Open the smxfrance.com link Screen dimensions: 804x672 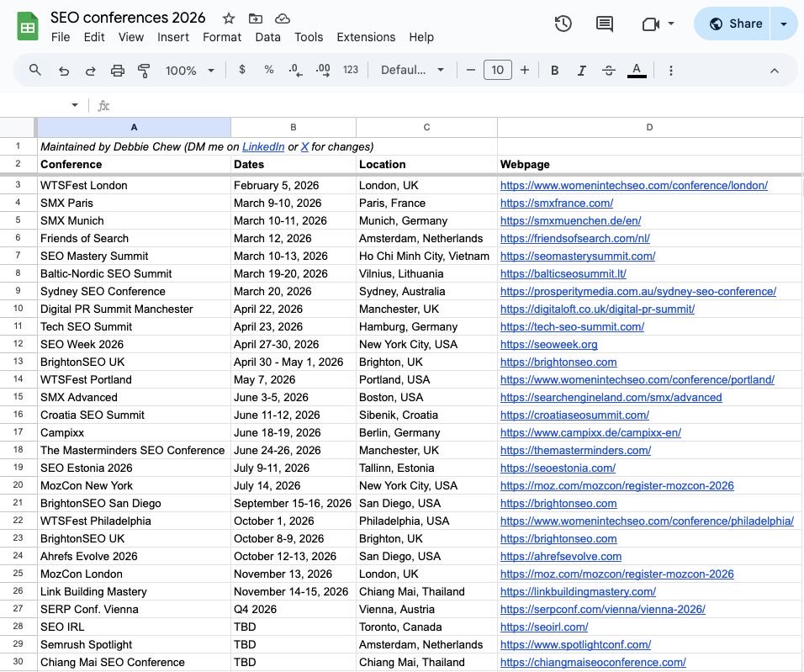557,204
